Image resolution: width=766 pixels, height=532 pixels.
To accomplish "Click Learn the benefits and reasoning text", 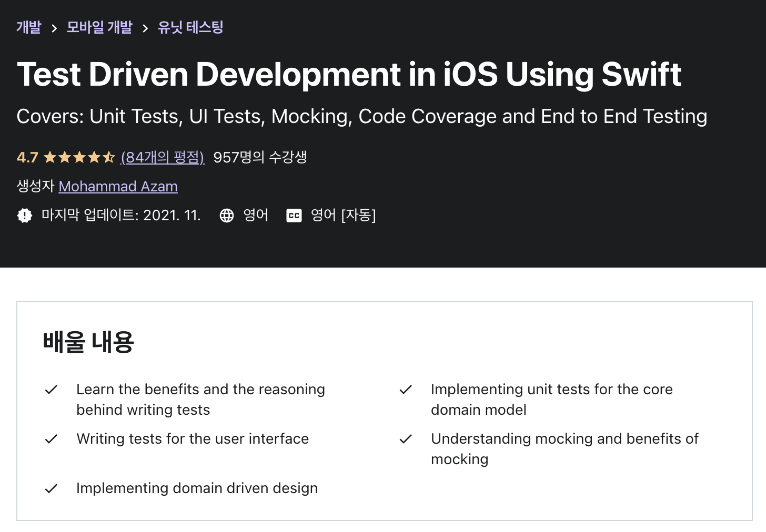I will point(200,400).
